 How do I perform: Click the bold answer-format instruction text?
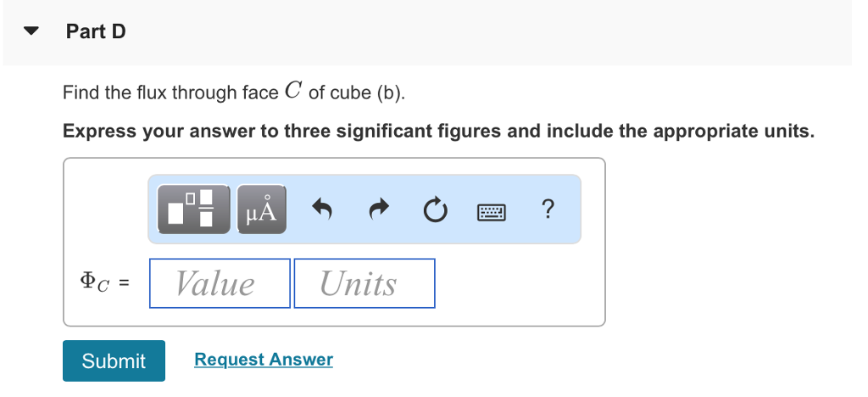coord(438,131)
